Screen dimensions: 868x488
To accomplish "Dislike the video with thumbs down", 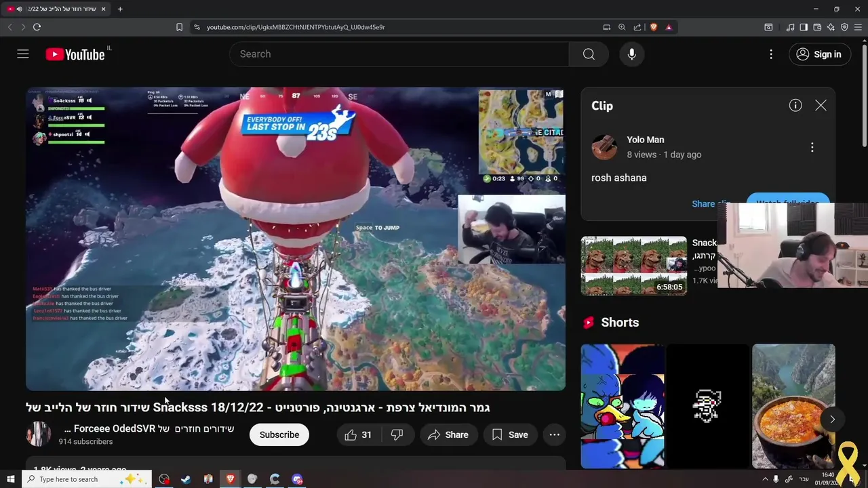I will (397, 435).
